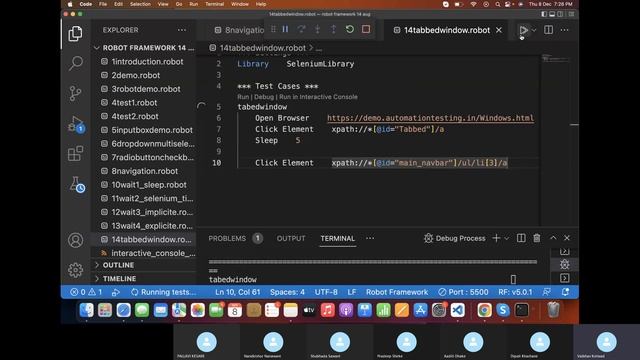Open the Selection menu in menu bar
640x360 pixels.
[x=140, y=4]
